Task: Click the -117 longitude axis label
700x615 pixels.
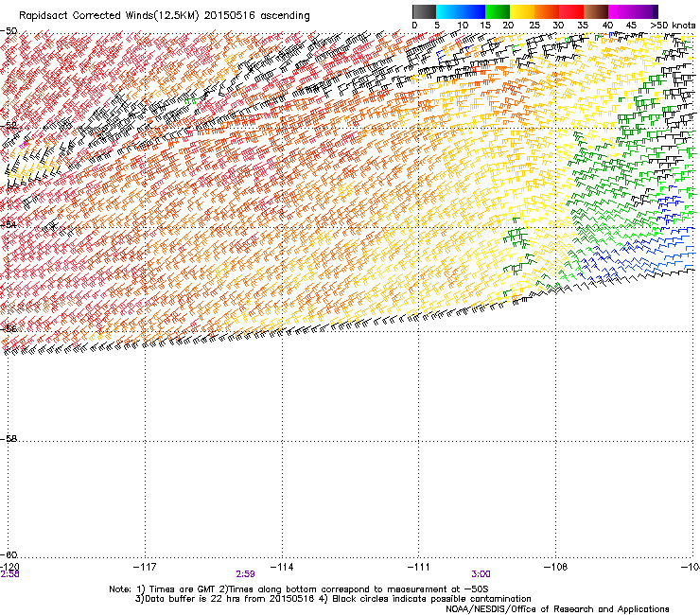Action: 145,567
